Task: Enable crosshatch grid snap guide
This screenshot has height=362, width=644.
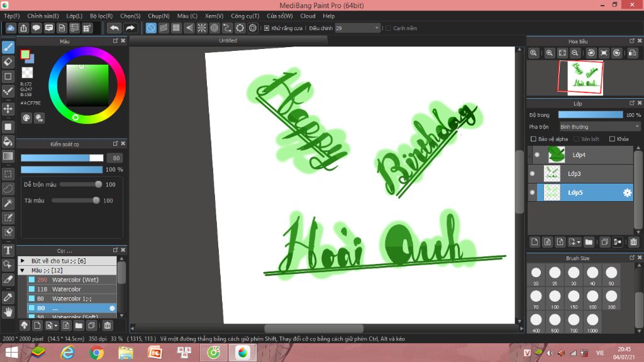Action: [176, 28]
